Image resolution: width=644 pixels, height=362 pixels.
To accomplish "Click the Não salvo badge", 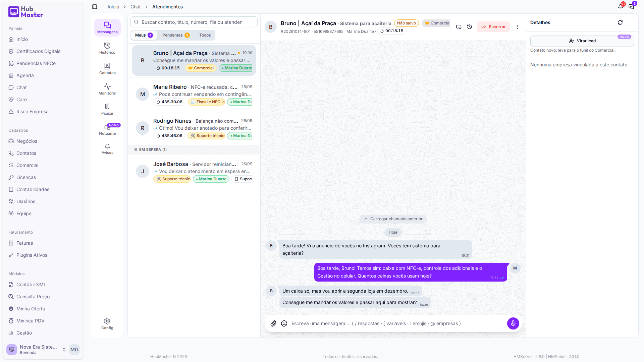I will (407, 23).
